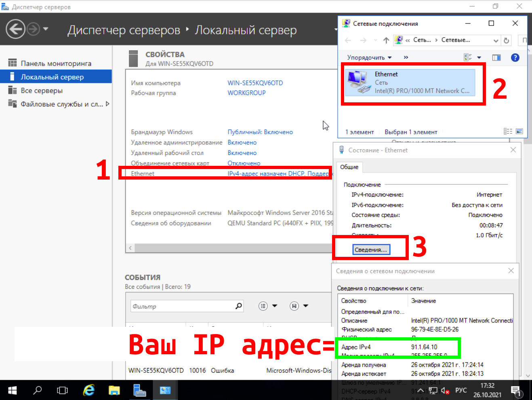Click 'Включено' next to Удаленное администрирование
Viewport: 532px width, 400px height.
coord(242,142)
